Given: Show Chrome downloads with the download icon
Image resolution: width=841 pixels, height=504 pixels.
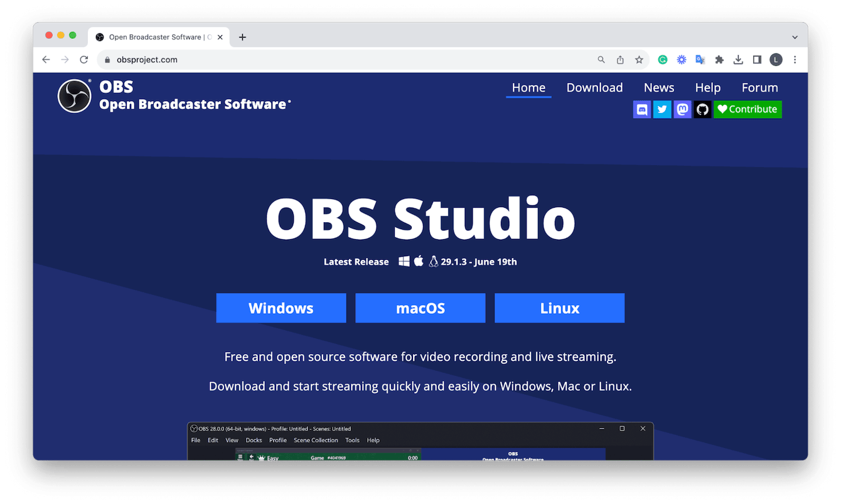Looking at the screenshot, I should tap(738, 60).
